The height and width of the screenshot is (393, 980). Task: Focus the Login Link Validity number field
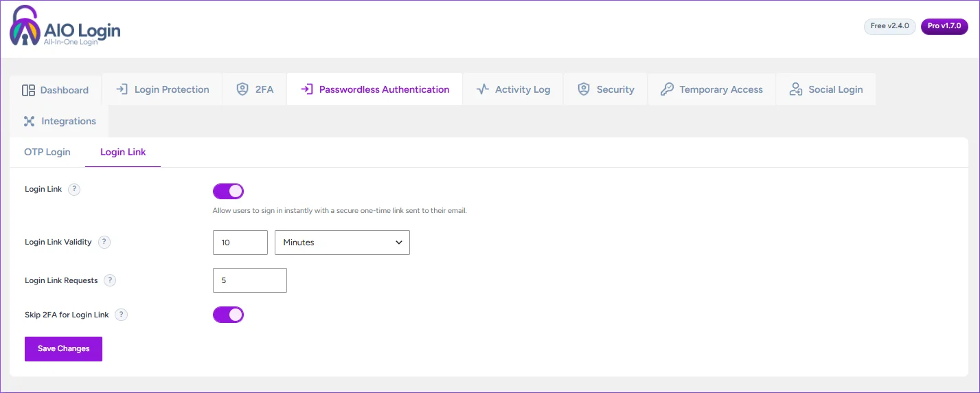tap(240, 243)
